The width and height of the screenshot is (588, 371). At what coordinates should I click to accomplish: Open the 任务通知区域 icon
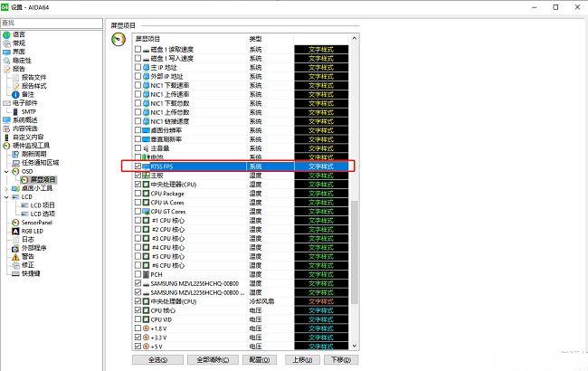click(x=15, y=163)
